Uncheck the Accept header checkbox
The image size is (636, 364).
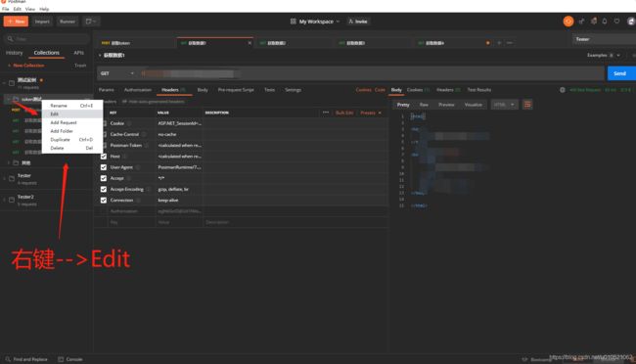[104, 178]
